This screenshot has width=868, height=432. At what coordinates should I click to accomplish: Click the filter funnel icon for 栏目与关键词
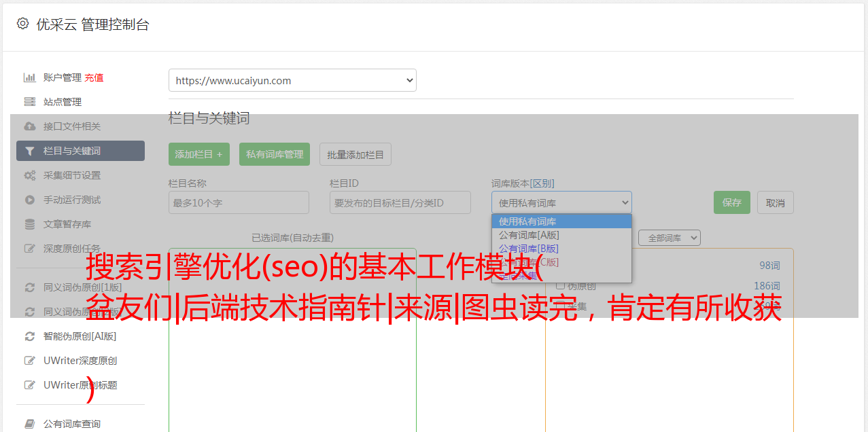tap(30, 151)
